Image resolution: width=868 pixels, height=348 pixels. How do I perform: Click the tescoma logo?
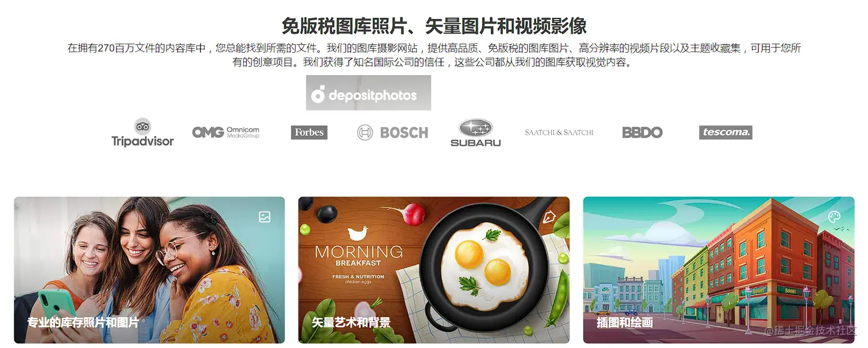tap(726, 132)
